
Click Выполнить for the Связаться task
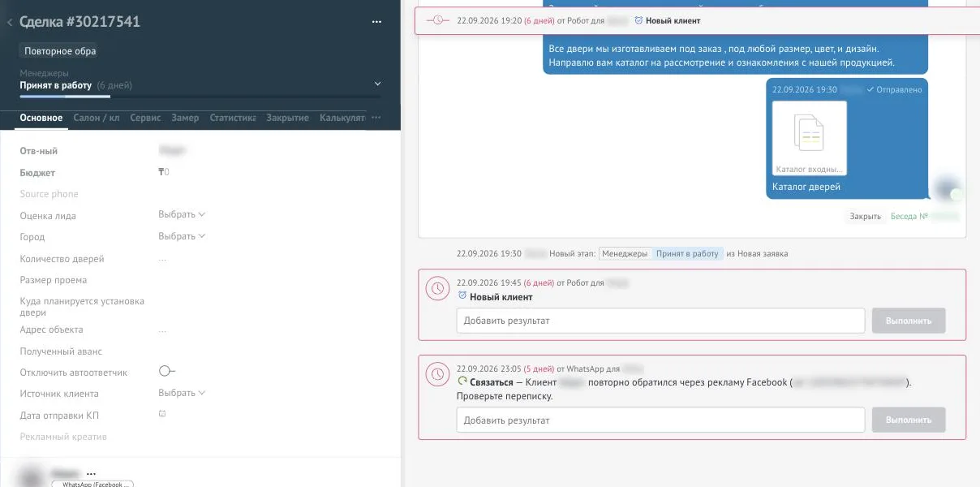pos(909,420)
